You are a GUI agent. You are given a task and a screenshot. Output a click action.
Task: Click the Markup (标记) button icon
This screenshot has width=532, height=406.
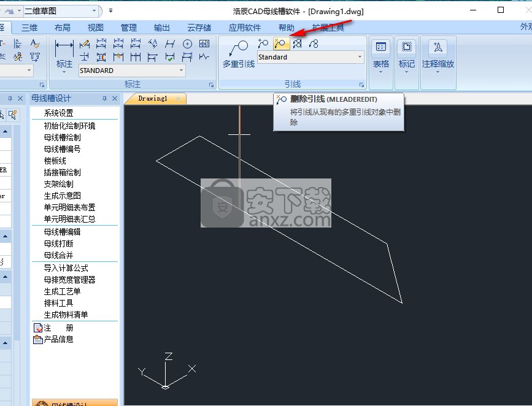(x=406, y=47)
